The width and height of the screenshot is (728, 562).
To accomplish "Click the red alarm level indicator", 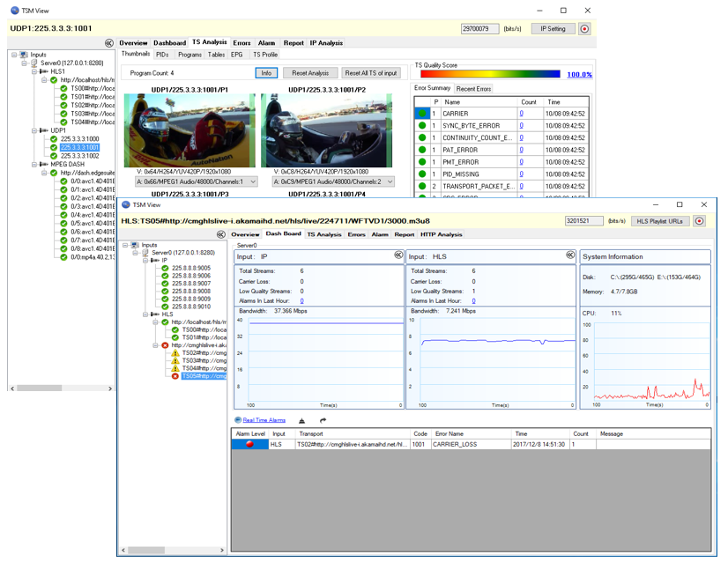I will click(251, 445).
